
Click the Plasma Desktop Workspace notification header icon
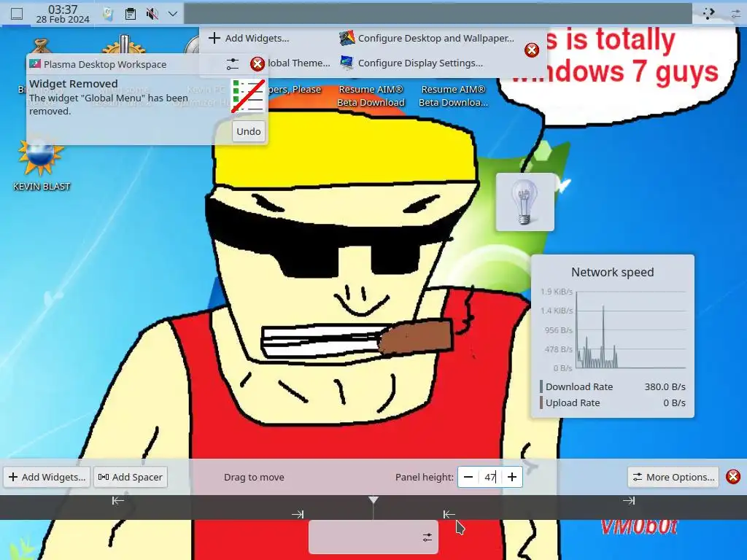tap(35, 64)
